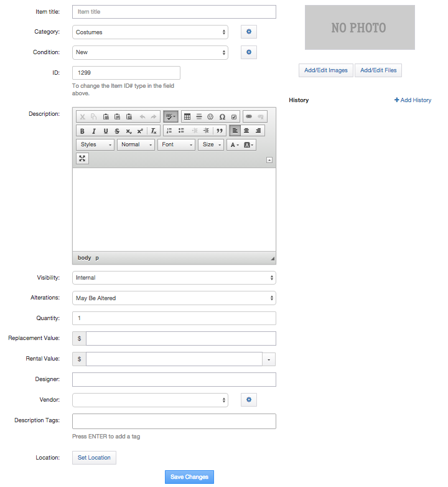This screenshot has height=487, width=448.
Task: Toggle Superscript formatting
Action: [x=140, y=131]
